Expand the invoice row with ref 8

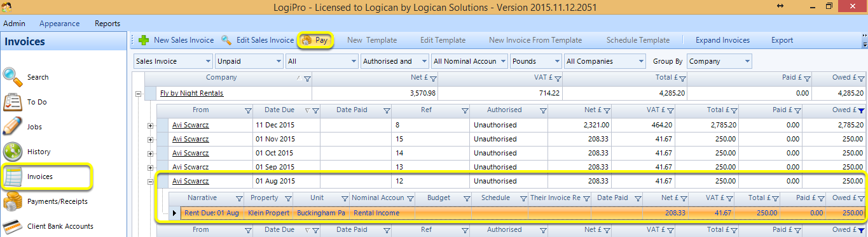(x=151, y=126)
